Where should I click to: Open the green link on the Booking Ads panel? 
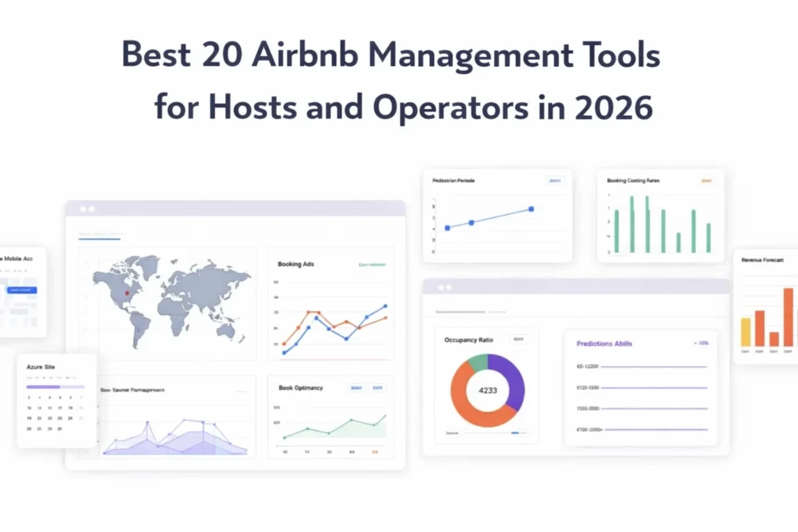coord(373,265)
